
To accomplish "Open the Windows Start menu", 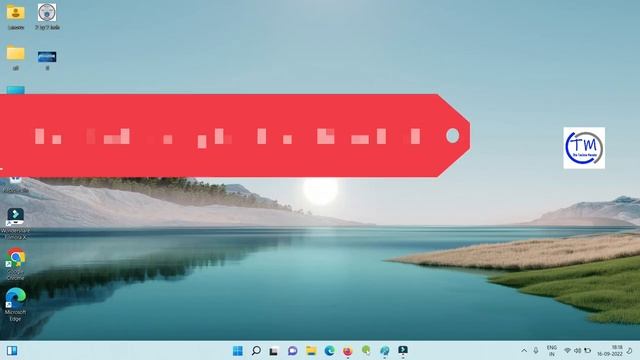I will pyautogui.click(x=238, y=351).
